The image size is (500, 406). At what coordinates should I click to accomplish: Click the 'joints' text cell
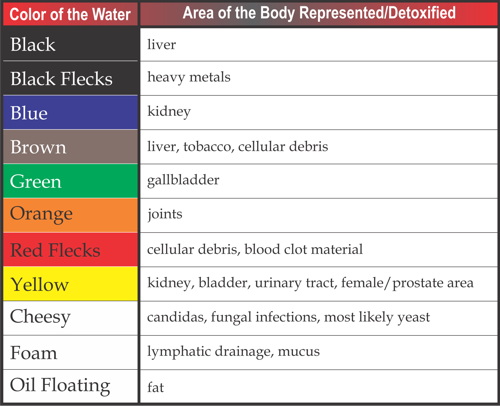tap(319, 215)
